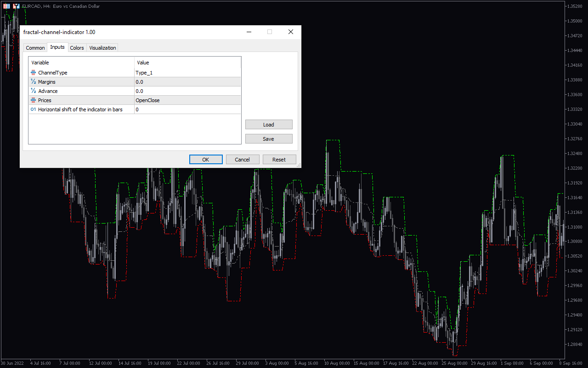588x368 pixels.
Task: Minimize the fractal-channel-indicator dialog
Action: coord(249,32)
